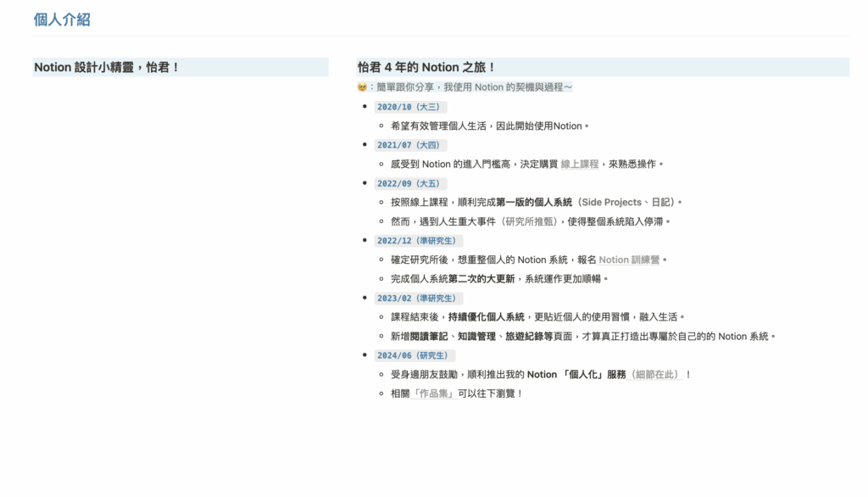The width and height of the screenshot is (868, 497).
Task: Click the bold word 閱讀筆記
Action: 428,337
